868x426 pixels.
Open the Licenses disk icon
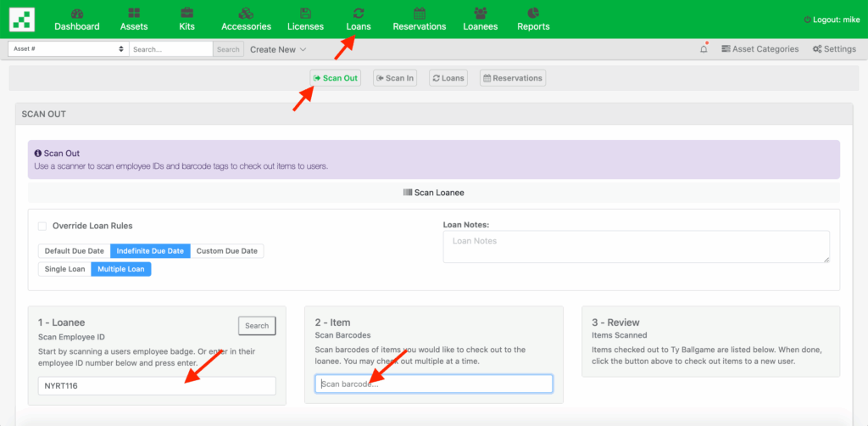(305, 14)
